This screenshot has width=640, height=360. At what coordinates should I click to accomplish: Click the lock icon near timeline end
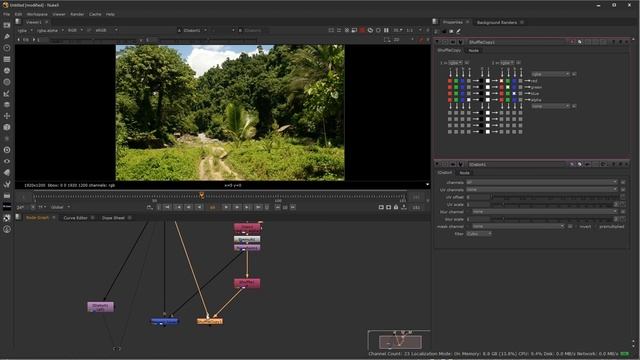coord(396,207)
